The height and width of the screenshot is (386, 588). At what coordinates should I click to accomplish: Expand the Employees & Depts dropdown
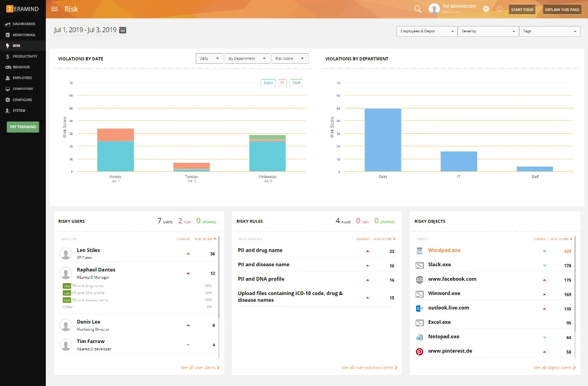click(x=427, y=32)
